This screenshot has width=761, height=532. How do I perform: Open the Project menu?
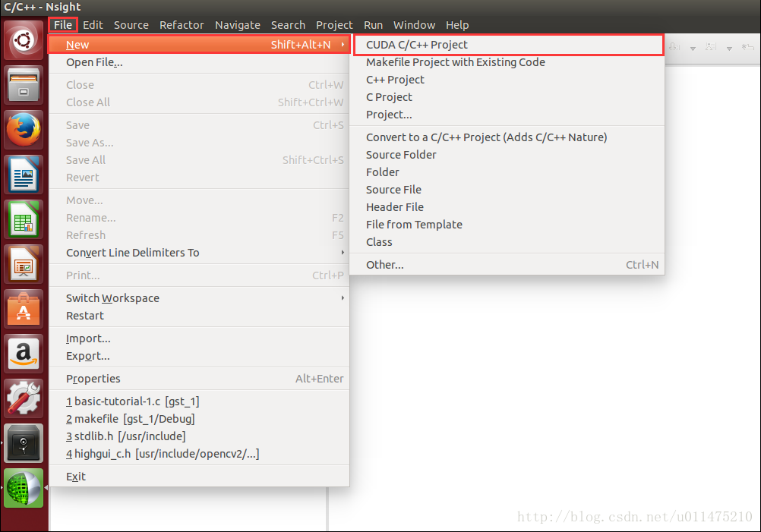click(x=334, y=25)
